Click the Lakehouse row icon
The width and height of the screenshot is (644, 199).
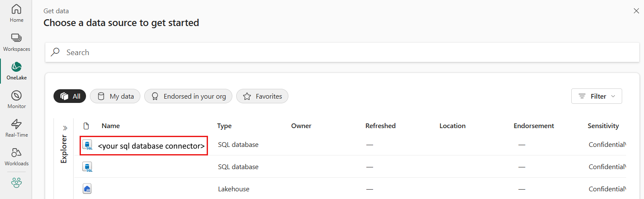tap(87, 189)
